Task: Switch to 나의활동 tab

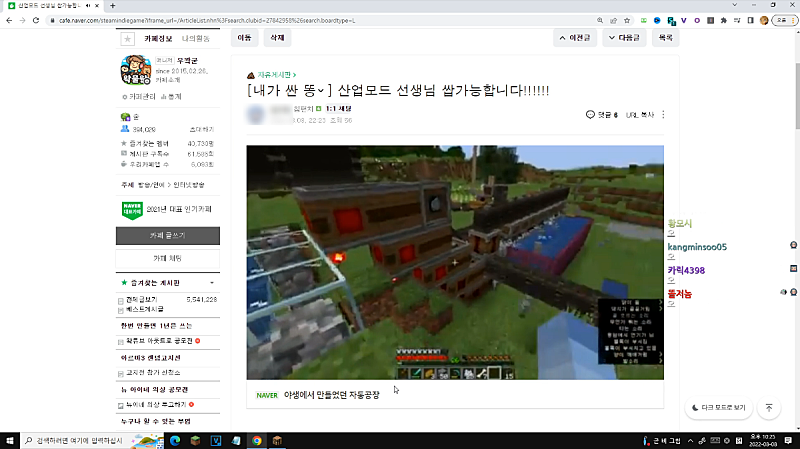Action: coord(196,39)
